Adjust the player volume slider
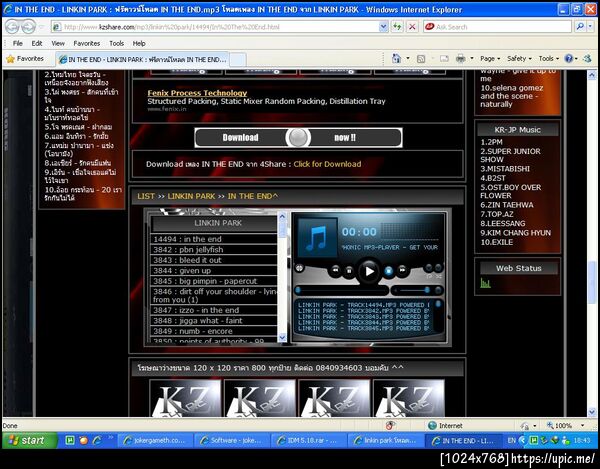600x469 pixels. click(412, 291)
